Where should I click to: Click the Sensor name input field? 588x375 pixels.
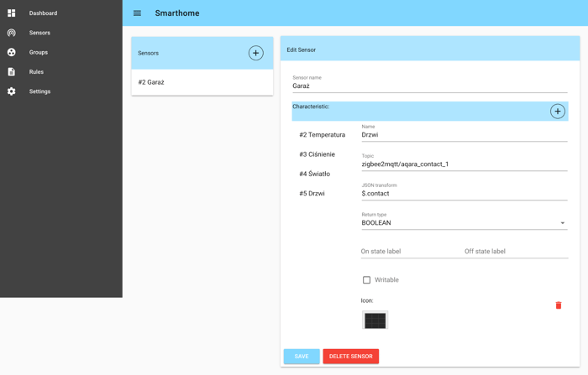pos(429,86)
